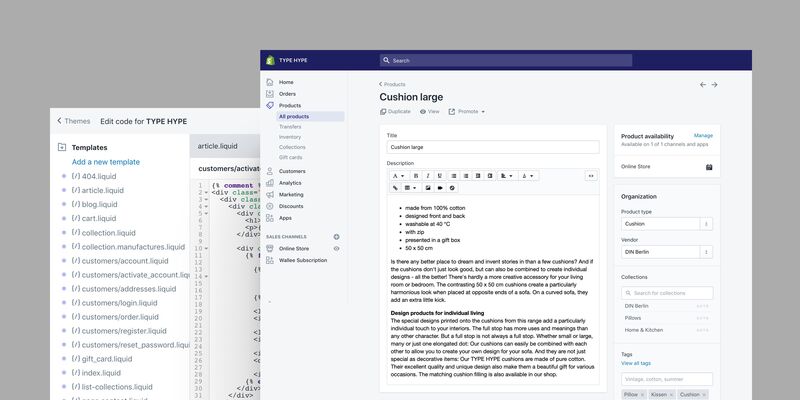
Task: Open Promote dropdown menu
Action: tap(467, 112)
